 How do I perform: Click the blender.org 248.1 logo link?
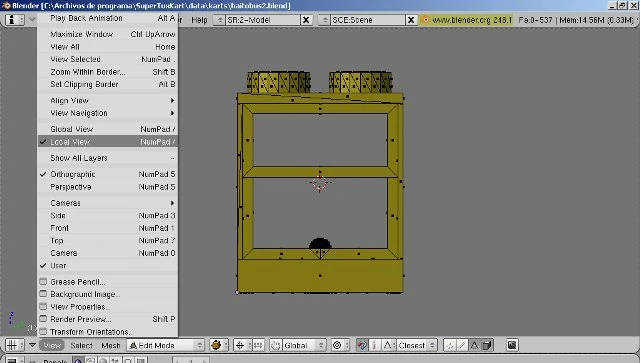pos(467,20)
